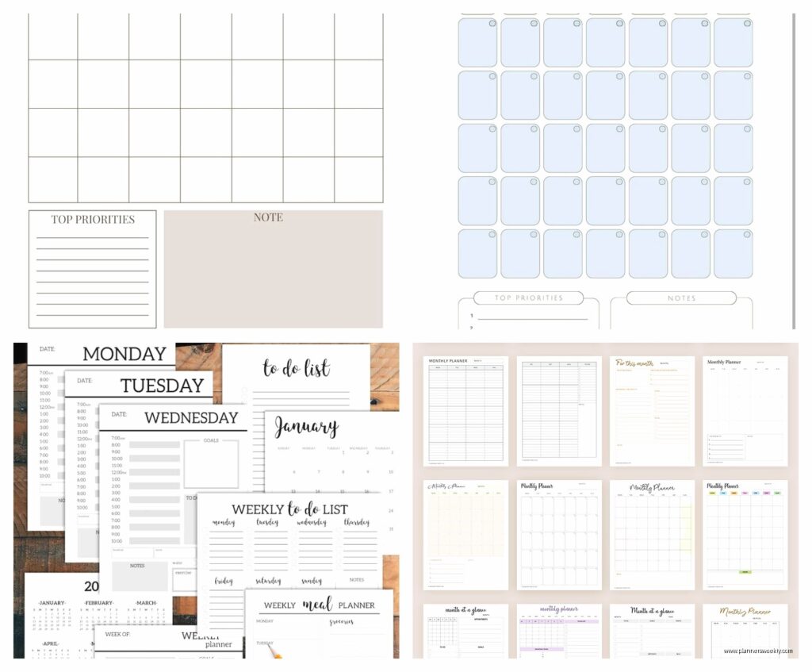The width and height of the screenshot is (812, 672).
Task: Open the plannersweekly.com website link
Action: [757, 651]
